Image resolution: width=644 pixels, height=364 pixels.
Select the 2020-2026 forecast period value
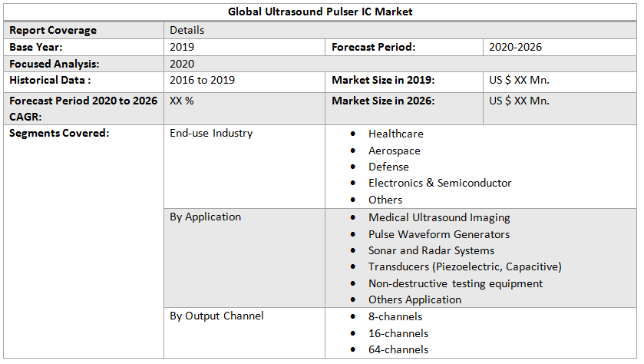point(515,47)
